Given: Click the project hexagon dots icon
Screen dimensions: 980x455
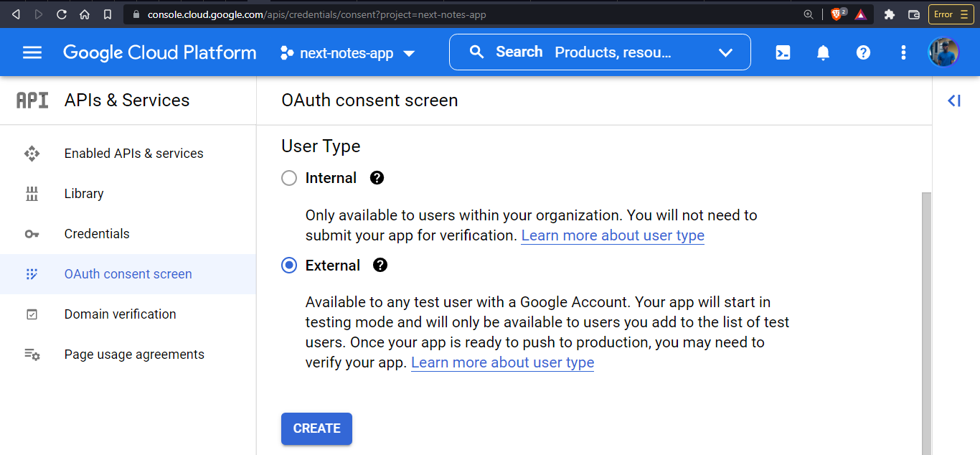Looking at the screenshot, I should (287, 53).
